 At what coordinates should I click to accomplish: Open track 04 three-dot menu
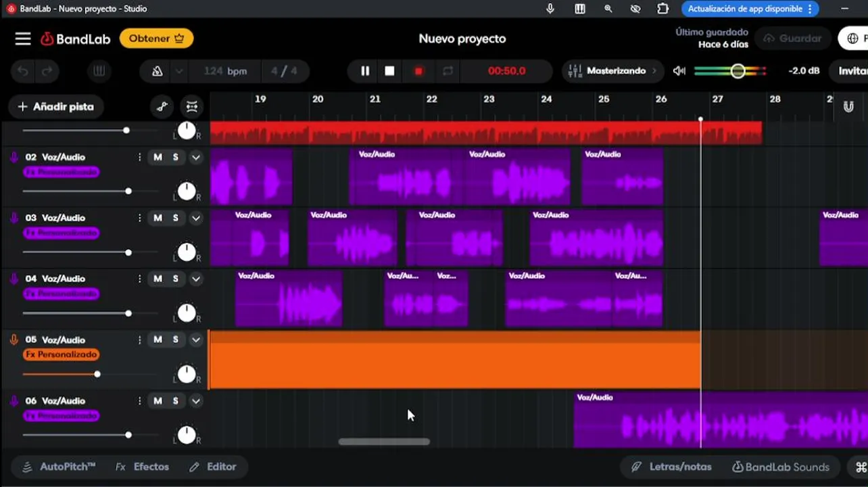click(139, 279)
